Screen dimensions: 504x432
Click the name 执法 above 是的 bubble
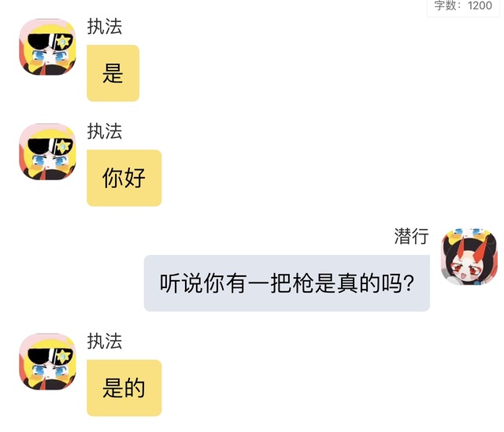(105, 341)
